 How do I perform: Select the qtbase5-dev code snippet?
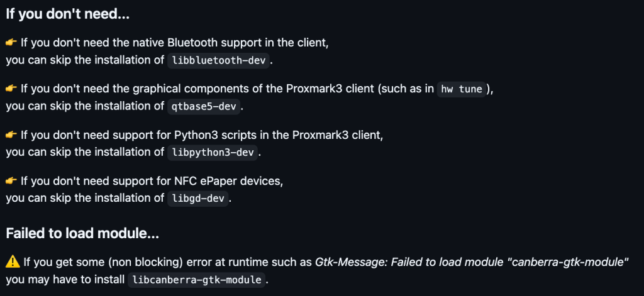click(204, 106)
